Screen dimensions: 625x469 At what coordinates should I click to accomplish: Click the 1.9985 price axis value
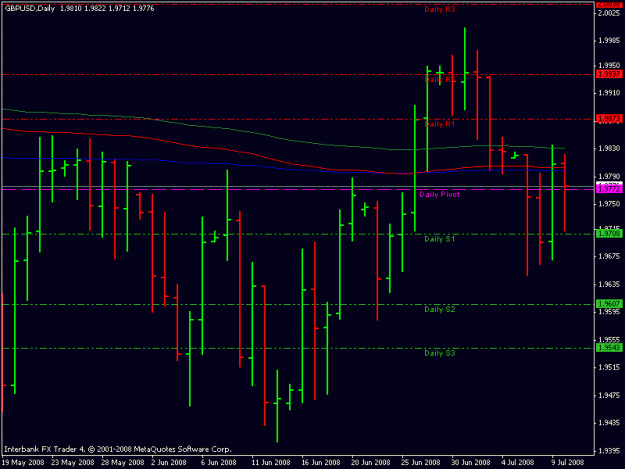pos(609,41)
